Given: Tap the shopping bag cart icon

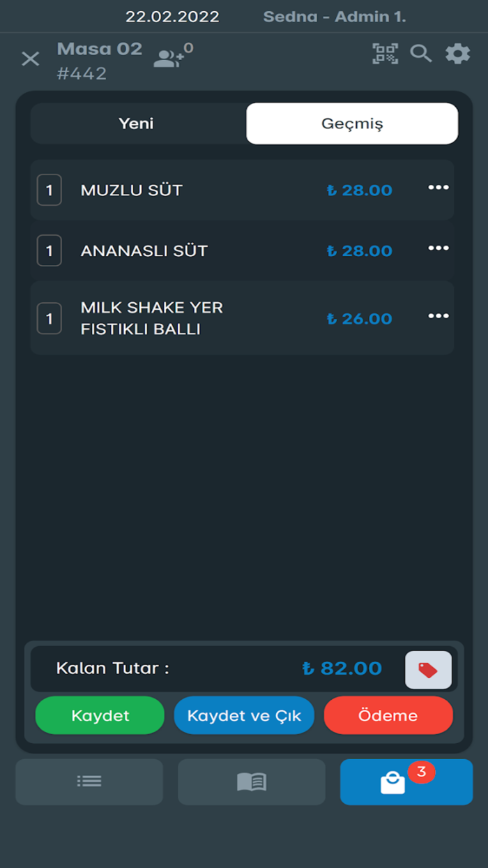Looking at the screenshot, I should pos(393,783).
